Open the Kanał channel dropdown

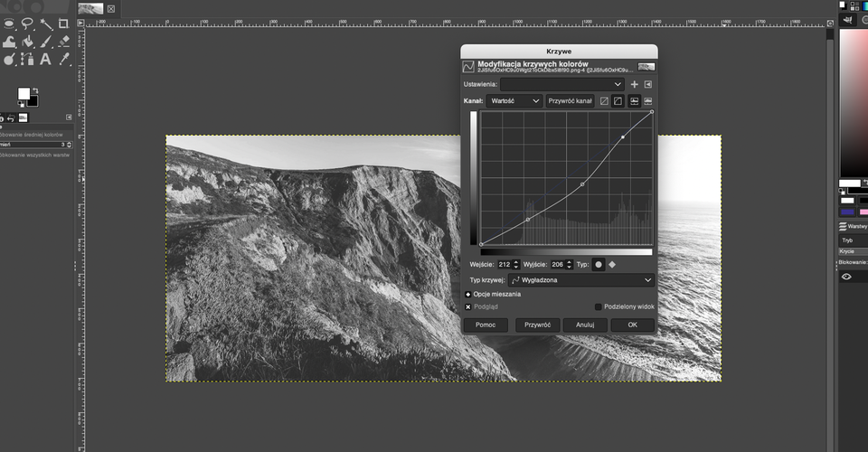click(x=514, y=100)
